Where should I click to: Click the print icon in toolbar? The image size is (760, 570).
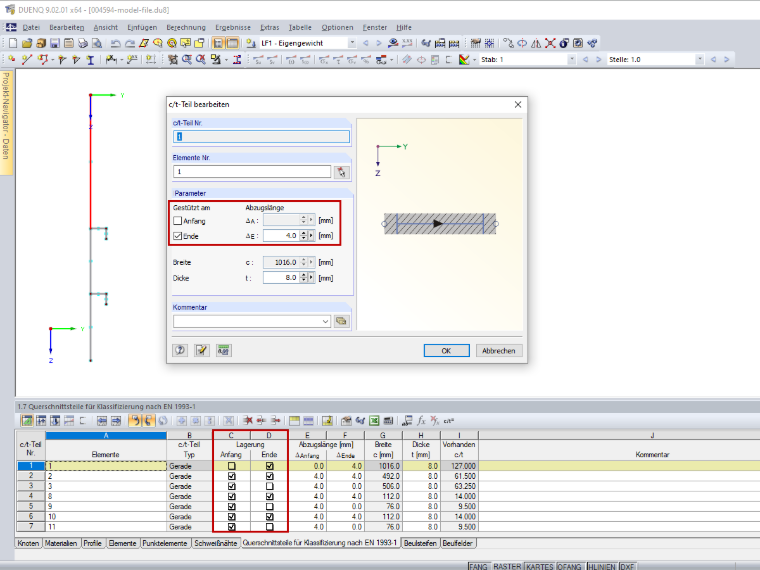83,43
